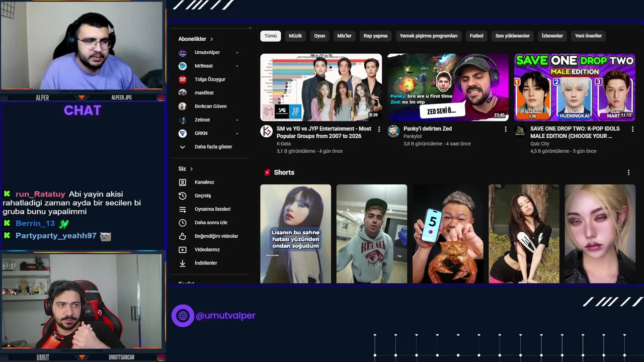Select the Müzik filter chip

click(x=295, y=36)
